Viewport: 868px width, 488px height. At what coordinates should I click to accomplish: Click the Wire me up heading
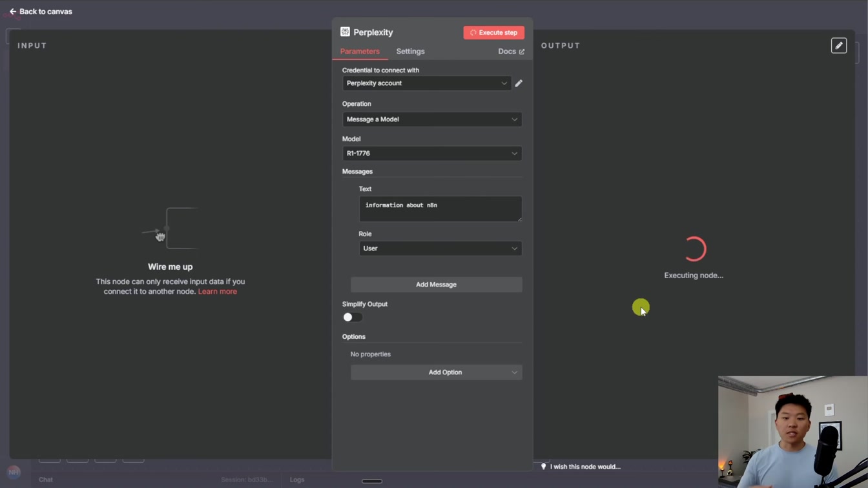point(170,267)
